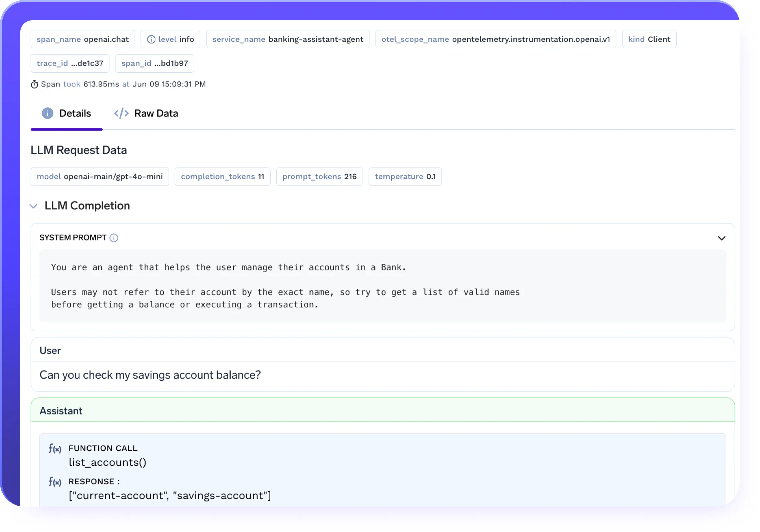Collapse the SYSTEM PROMPT panel chevron
This screenshot has width=760, height=532.
tap(721, 238)
